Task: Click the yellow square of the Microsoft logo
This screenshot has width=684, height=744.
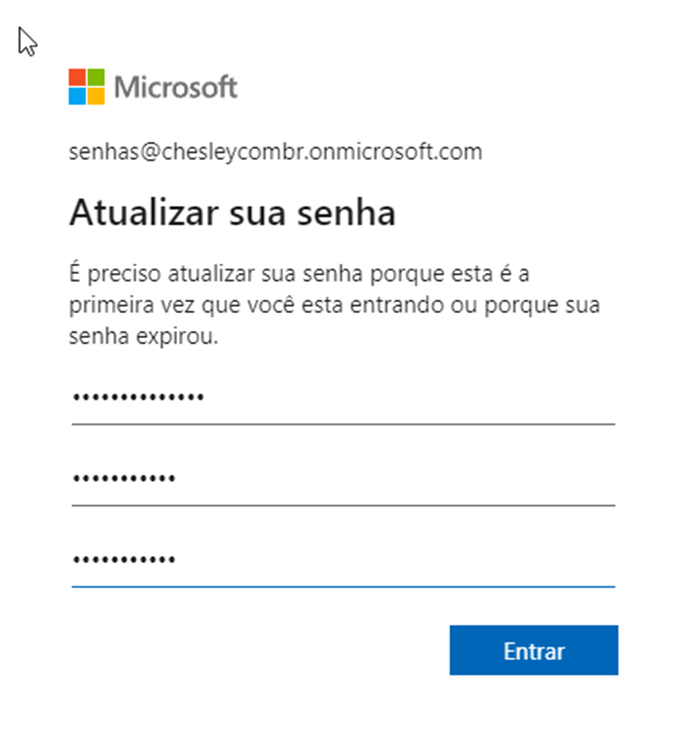Action: click(95, 96)
